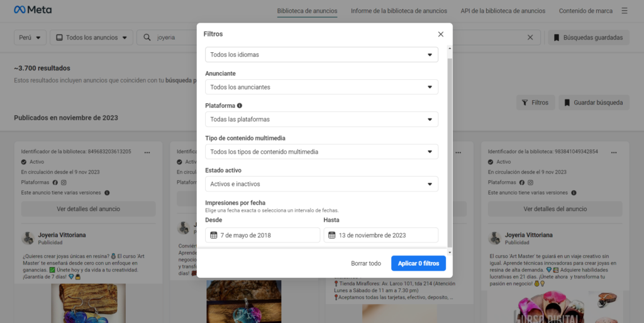Click the Plataforma info icon

pyautogui.click(x=240, y=106)
